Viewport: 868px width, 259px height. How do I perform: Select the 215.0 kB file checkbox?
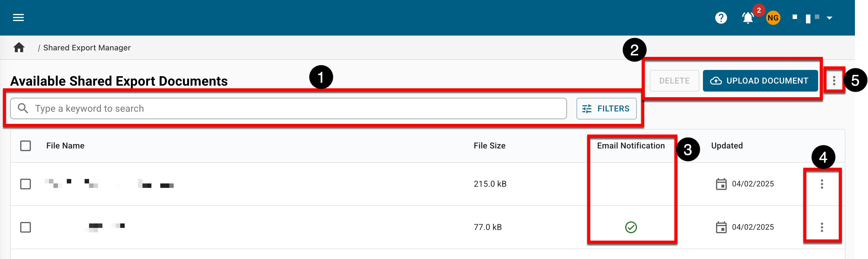coord(26,184)
